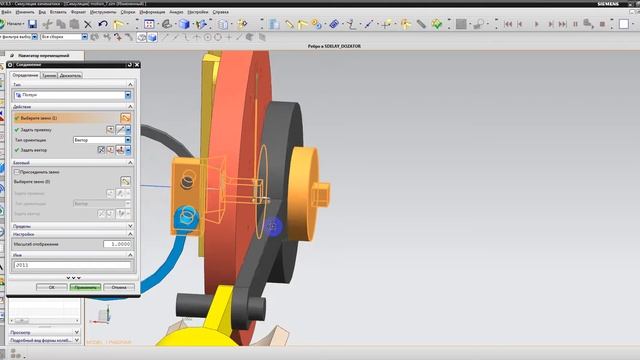Click the Paste clipboard icon

tap(74, 24)
